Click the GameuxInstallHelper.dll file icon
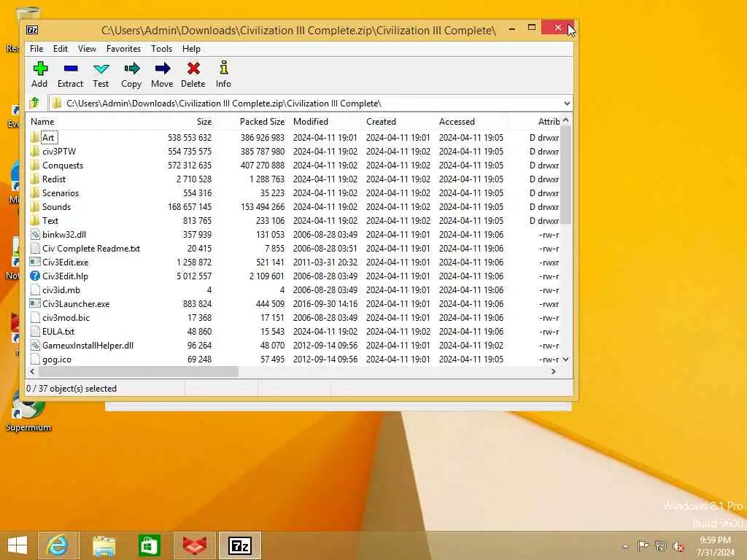Screen dimensions: 747x560 (35, 345)
